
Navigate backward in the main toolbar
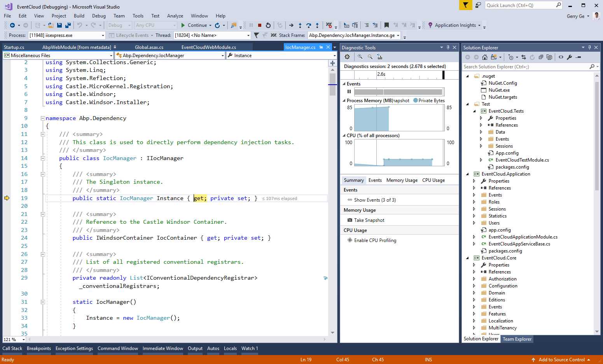pyautogui.click(x=12, y=25)
